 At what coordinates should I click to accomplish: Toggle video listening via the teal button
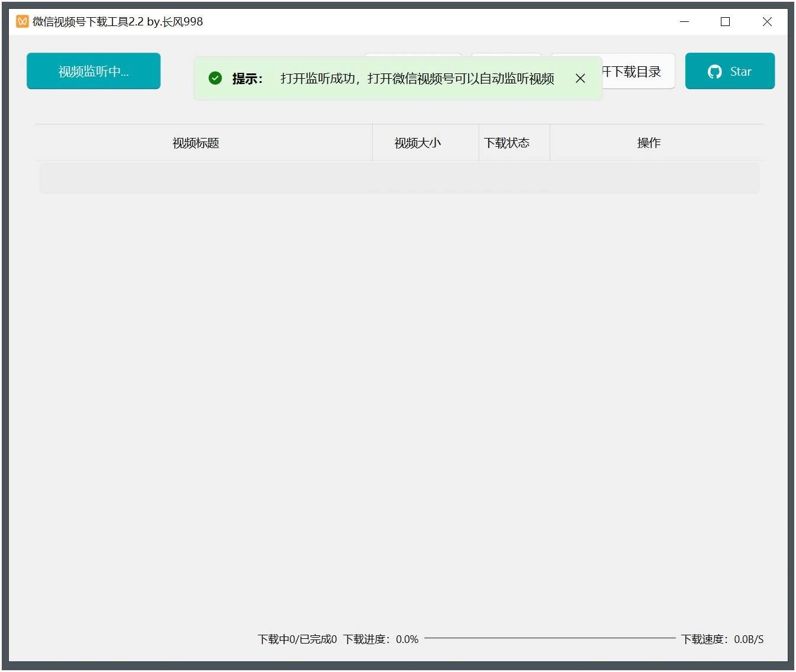pyautogui.click(x=94, y=70)
